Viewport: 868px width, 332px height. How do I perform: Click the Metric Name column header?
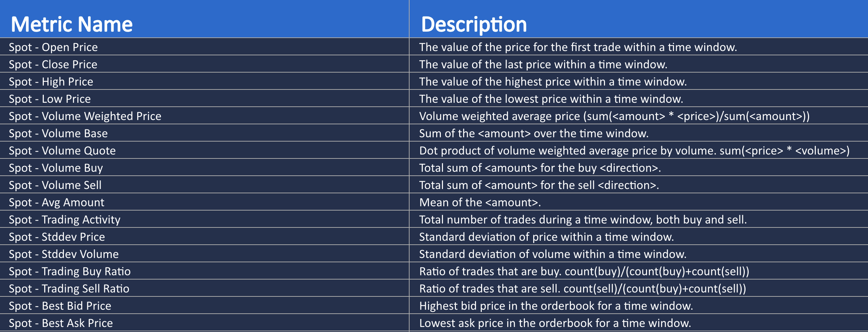pos(72,24)
